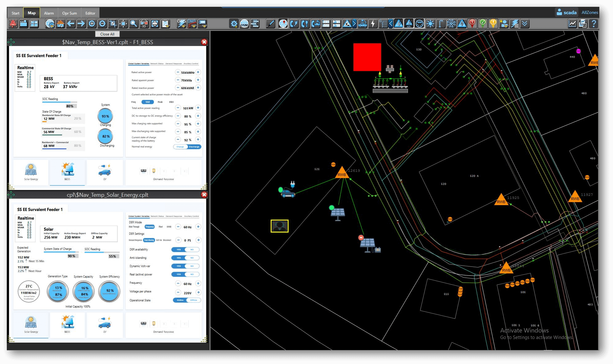Click the spider web icon
The image size is (613, 364).
point(451,24)
